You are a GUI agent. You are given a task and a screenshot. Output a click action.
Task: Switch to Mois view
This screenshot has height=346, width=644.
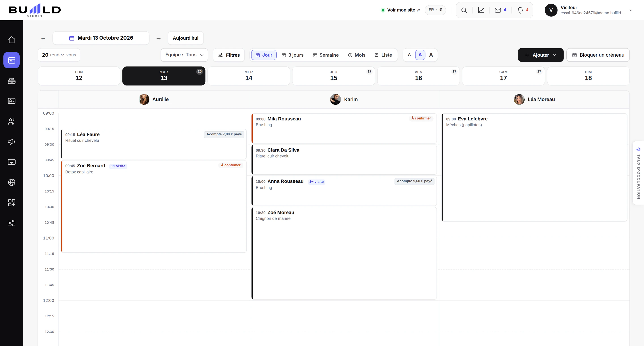click(x=357, y=55)
